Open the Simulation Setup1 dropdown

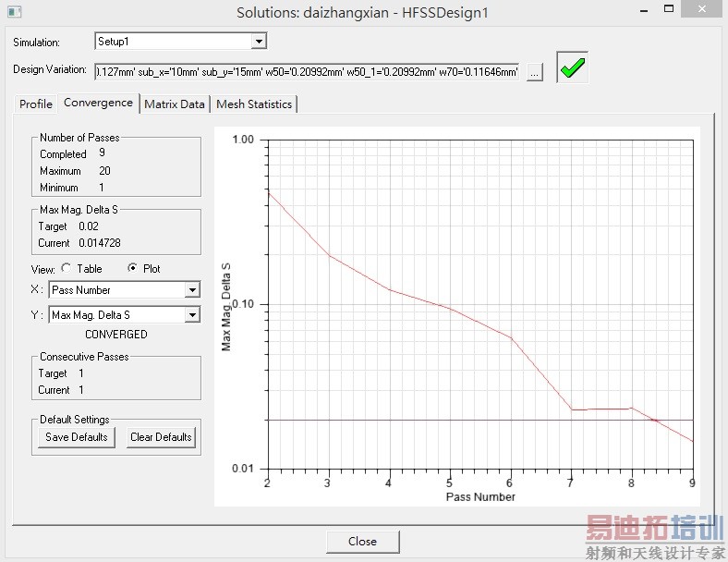pyautogui.click(x=259, y=42)
